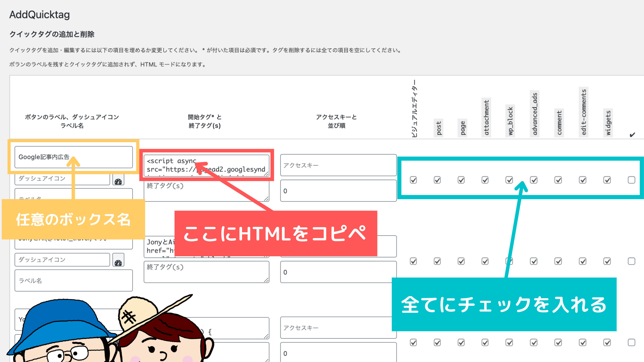Click ダッシュアイコン field in JonyとAi row
Screen dimensions: 644x362
(62, 260)
